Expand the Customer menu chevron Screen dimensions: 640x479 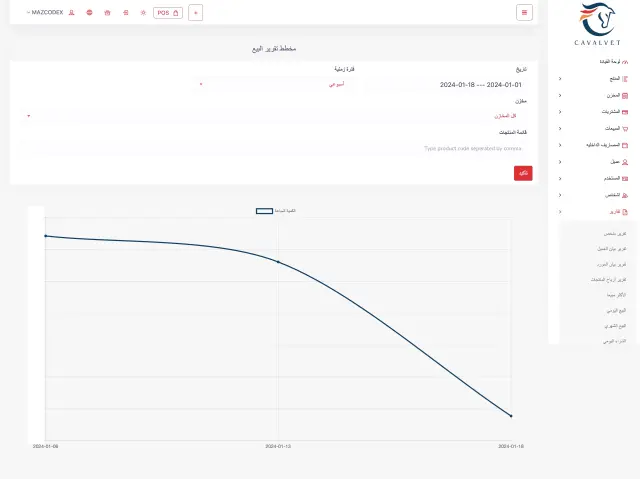[560, 162]
